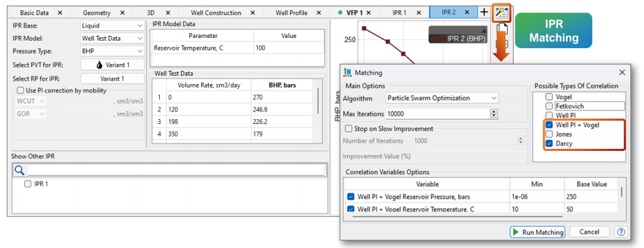Collapse the IPR 2 (BHP) legend triangle
This screenshot has height=248, width=644.
[484, 31]
